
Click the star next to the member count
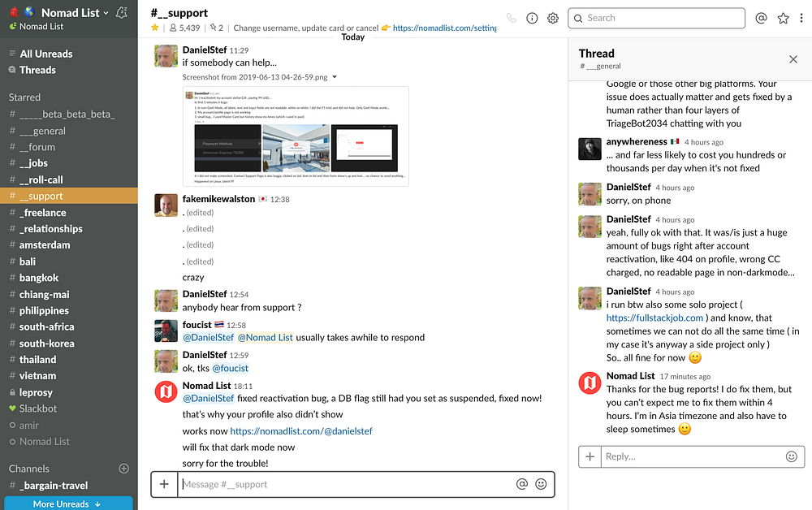coord(155,28)
